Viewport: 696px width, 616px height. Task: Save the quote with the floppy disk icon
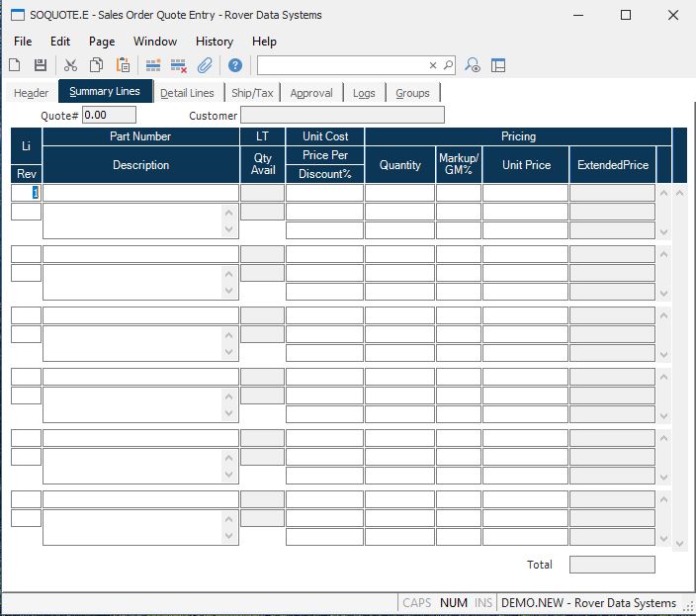point(41,65)
